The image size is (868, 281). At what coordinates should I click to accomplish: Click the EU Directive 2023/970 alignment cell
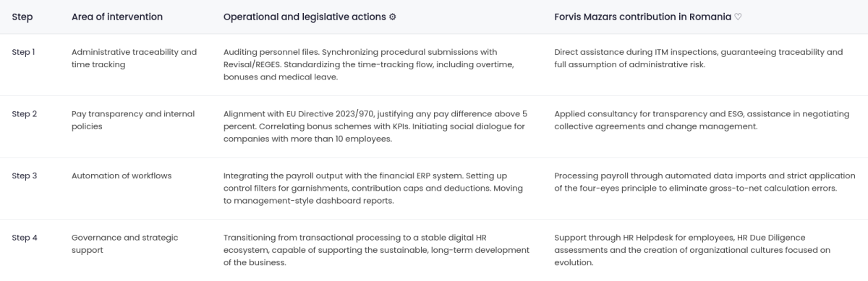coord(377,126)
